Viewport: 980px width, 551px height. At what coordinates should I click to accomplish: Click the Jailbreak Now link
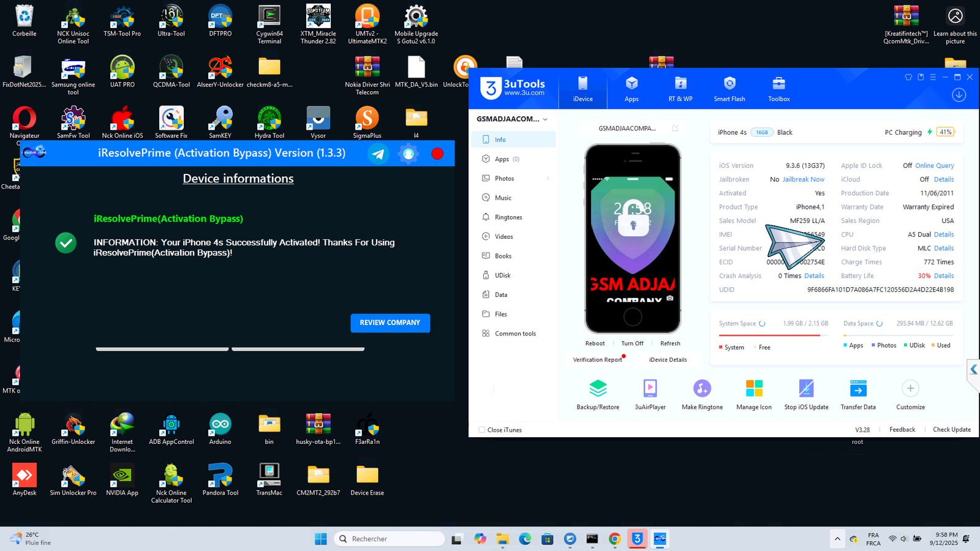pyautogui.click(x=803, y=179)
